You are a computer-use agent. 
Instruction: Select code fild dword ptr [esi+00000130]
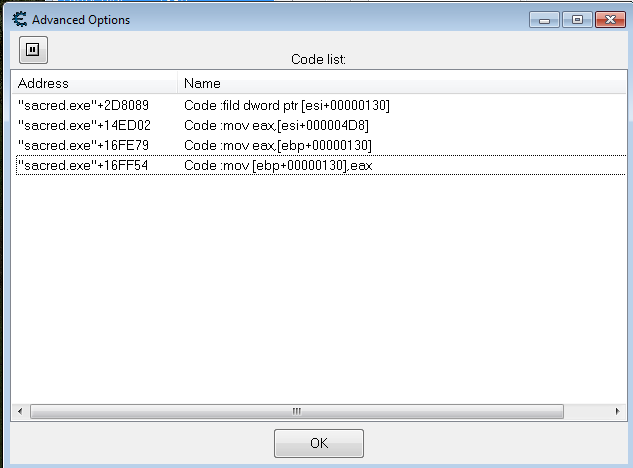coord(287,105)
